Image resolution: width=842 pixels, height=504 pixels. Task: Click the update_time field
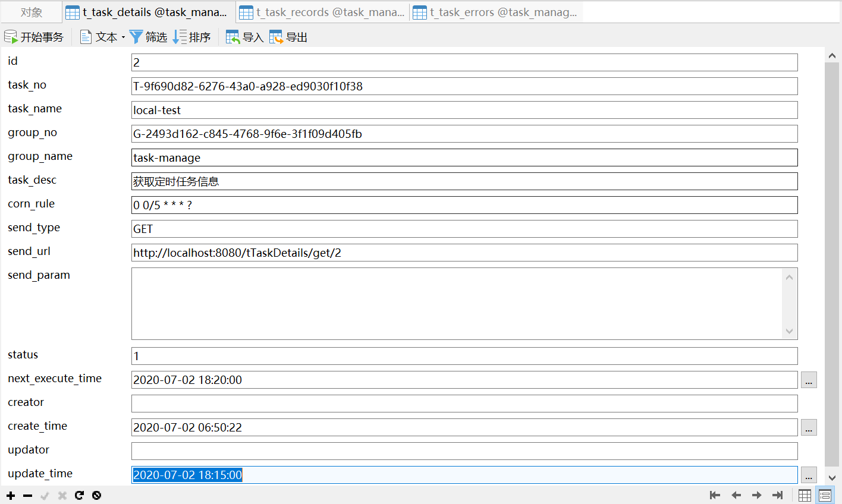click(464, 475)
